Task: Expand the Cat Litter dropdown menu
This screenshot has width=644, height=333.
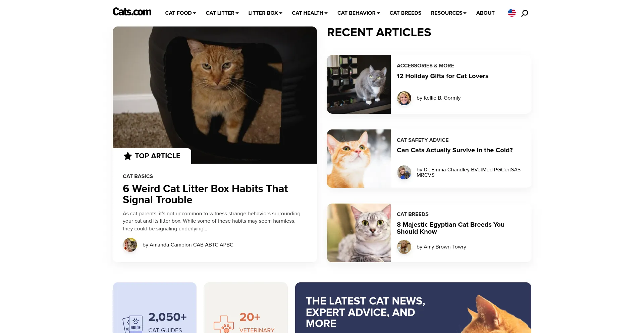Action: (x=222, y=13)
